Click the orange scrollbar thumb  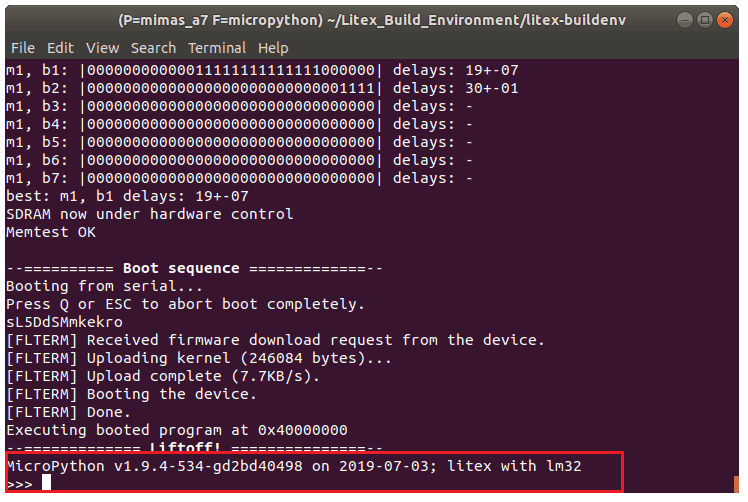737,484
